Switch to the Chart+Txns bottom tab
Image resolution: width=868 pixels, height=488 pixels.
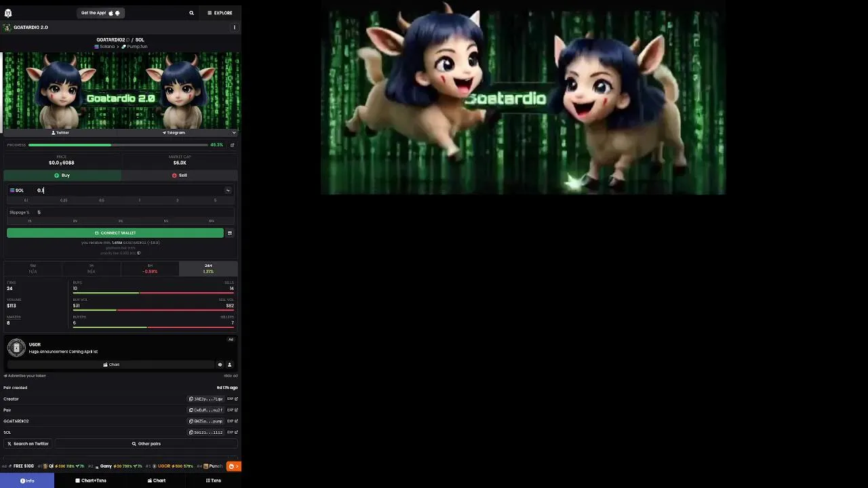[x=91, y=481]
